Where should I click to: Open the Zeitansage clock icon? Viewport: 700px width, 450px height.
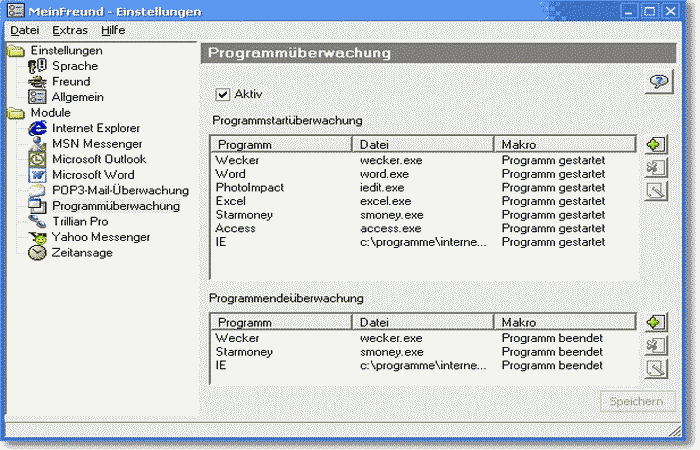coord(37,253)
